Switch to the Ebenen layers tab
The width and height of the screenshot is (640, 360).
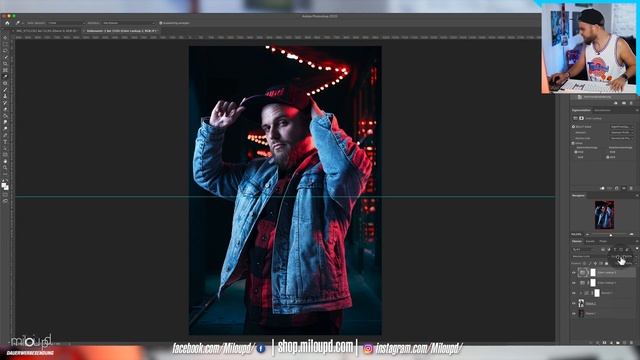click(x=577, y=241)
